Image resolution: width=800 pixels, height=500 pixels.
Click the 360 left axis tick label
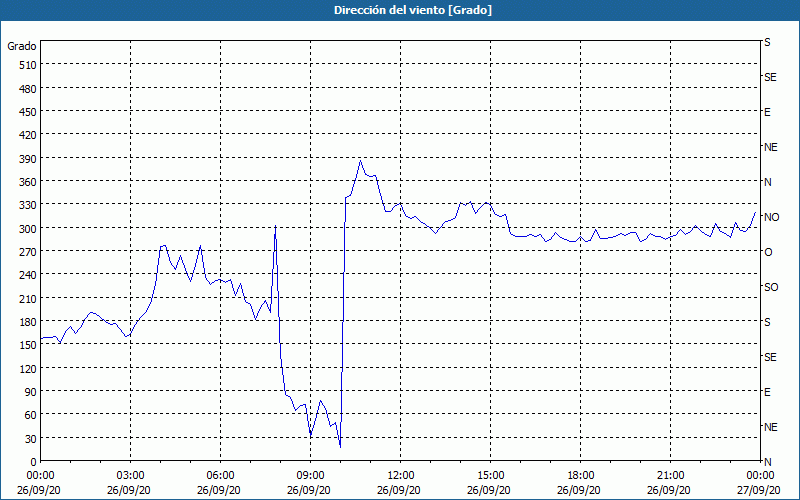pos(29,182)
